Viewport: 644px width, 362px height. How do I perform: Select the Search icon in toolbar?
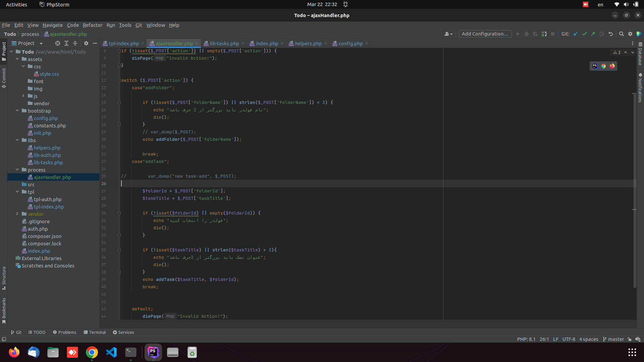tap(622, 35)
